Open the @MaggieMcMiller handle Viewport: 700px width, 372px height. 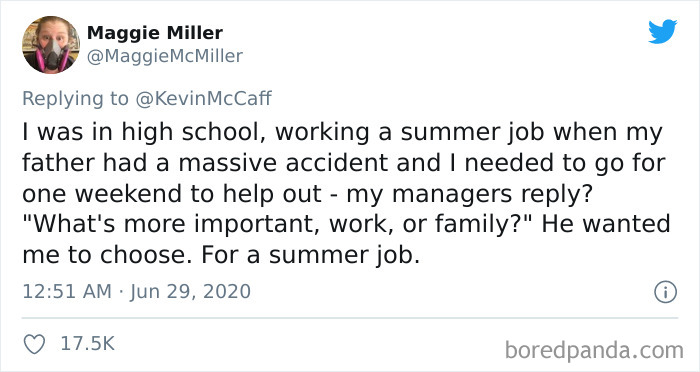coord(165,56)
